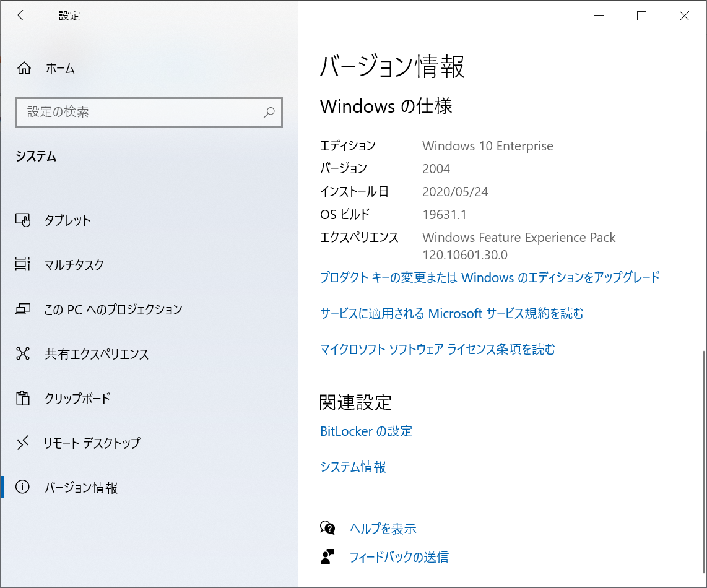The image size is (707, 588).
Task: Click the マルチタスク multitasking icon
Action: click(23, 264)
